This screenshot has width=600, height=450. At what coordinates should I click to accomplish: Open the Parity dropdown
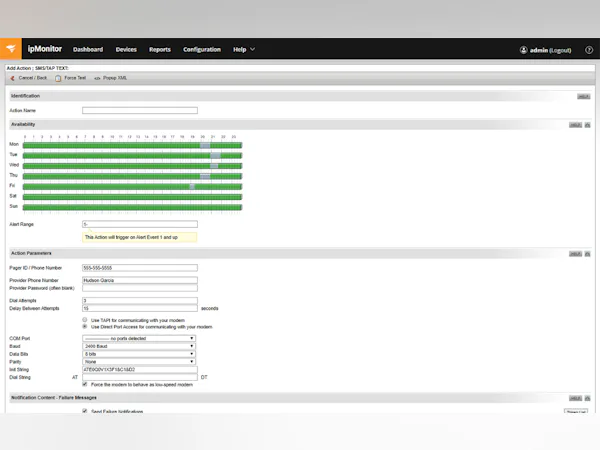click(x=139, y=362)
